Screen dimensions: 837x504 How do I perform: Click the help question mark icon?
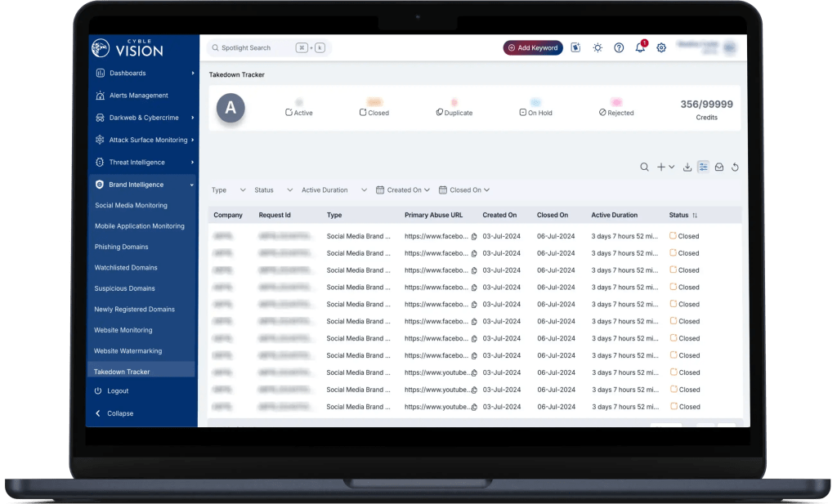619,47
